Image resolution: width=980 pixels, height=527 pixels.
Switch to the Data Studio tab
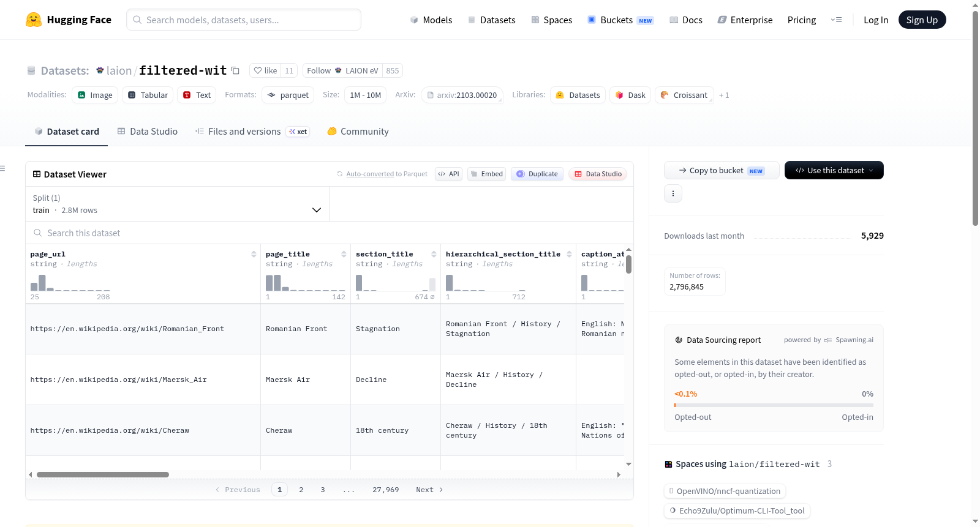pyautogui.click(x=148, y=132)
